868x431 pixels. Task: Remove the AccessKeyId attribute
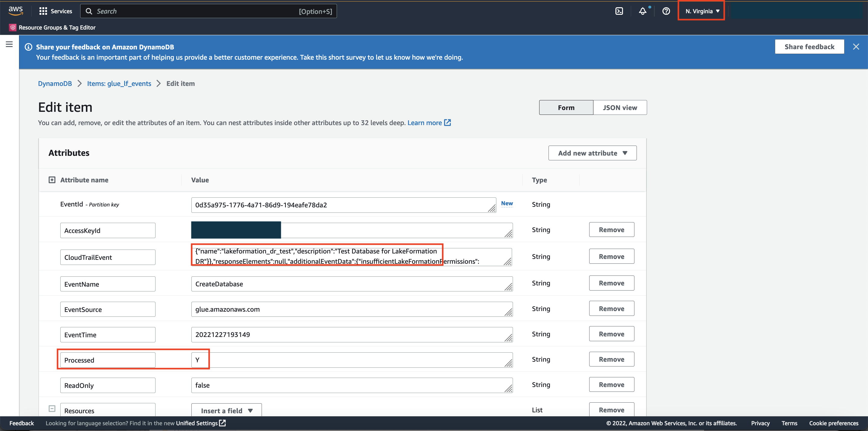[x=612, y=229]
